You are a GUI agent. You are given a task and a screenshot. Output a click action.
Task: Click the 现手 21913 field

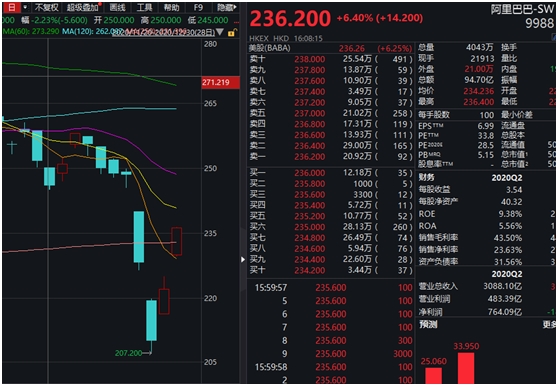pyautogui.click(x=456, y=58)
